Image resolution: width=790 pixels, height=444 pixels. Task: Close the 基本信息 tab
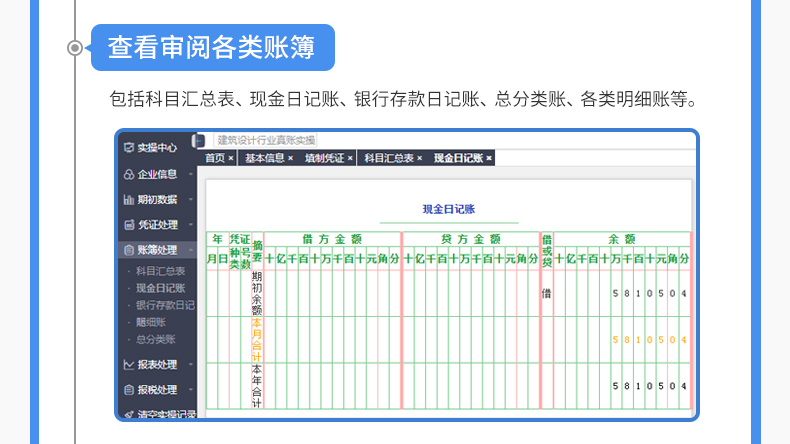point(291,159)
